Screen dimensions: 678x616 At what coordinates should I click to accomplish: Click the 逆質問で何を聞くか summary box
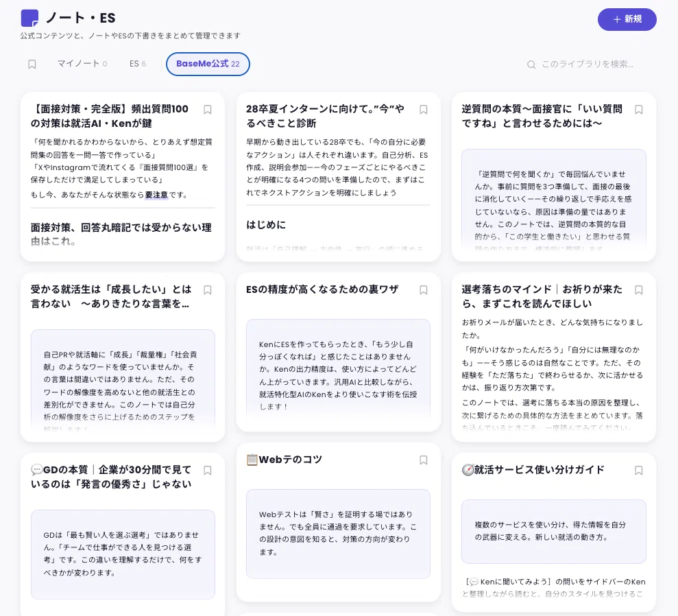(554, 200)
